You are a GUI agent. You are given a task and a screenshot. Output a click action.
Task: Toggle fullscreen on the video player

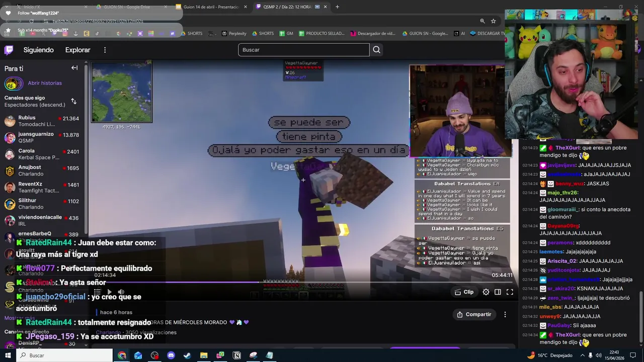tap(510, 292)
